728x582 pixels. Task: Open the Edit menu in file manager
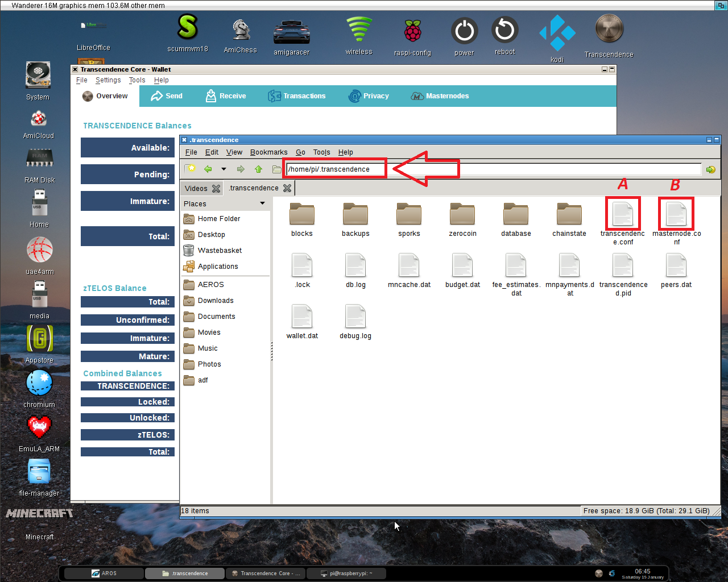(x=212, y=152)
